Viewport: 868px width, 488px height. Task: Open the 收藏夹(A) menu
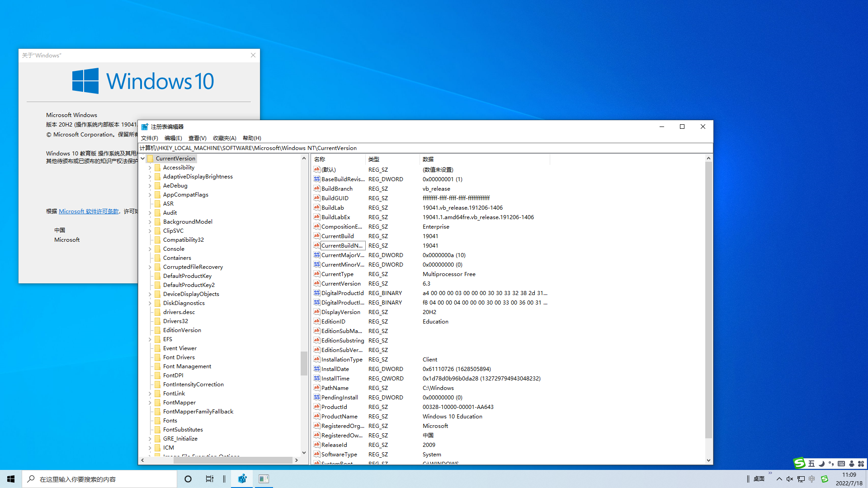coord(225,138)
